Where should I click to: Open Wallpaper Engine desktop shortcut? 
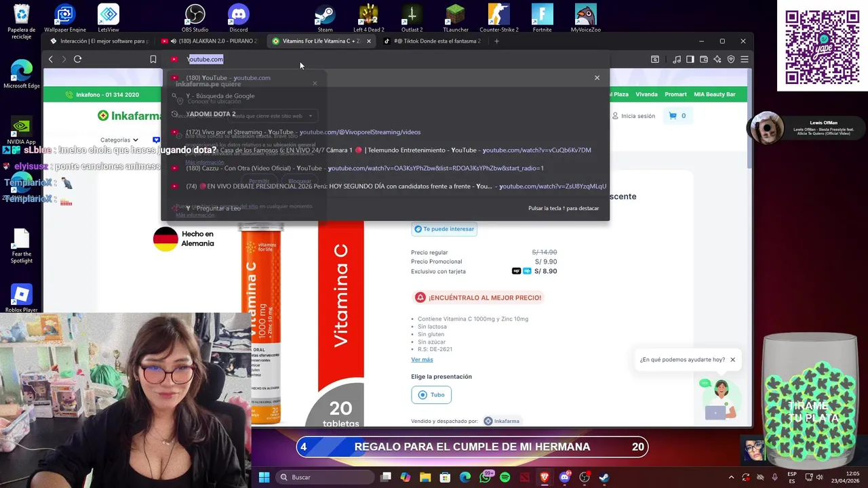(65, 18)
